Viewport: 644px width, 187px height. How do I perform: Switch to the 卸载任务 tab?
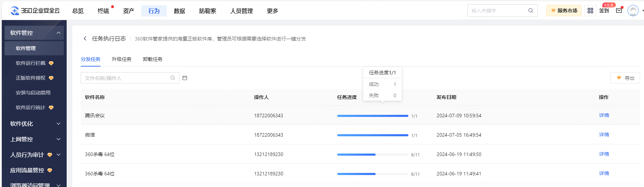click(153, 59)
